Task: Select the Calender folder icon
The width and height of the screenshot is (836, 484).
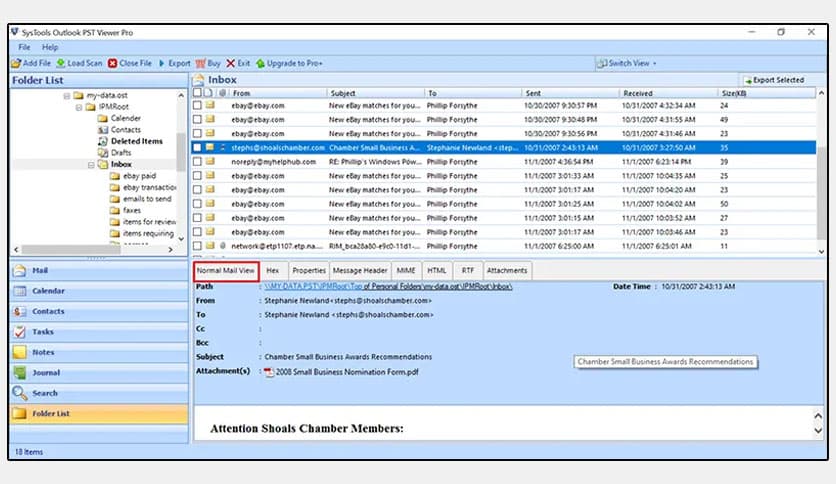Action: coord(103,118)
